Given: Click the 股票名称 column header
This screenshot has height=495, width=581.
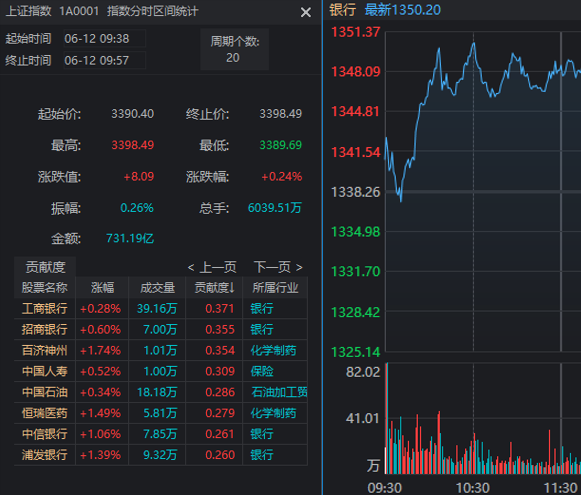Looking at the screenshot, I should tap(45, 288).
